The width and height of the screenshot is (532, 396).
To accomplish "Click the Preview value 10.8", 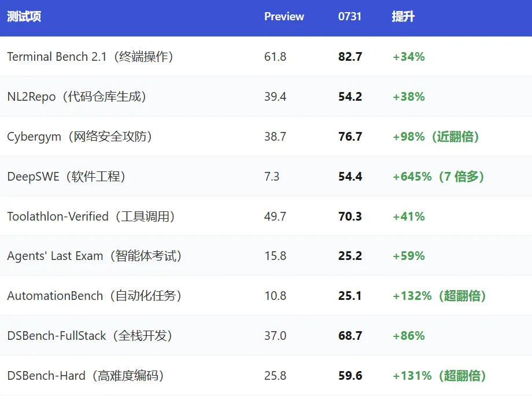I will pos(275,296).
